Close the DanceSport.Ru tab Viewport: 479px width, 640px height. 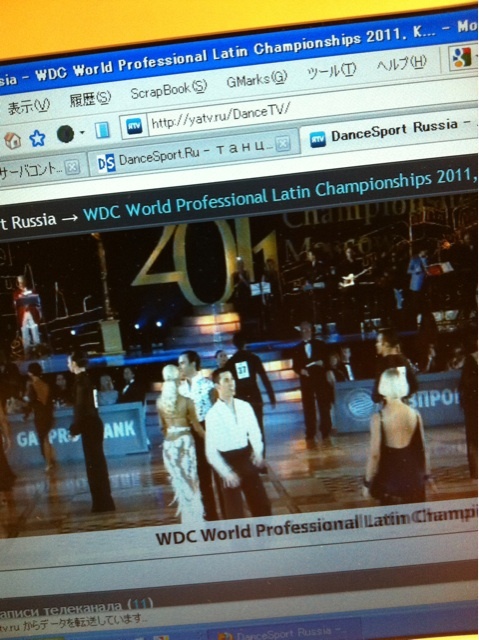click(x=283, y=143)
